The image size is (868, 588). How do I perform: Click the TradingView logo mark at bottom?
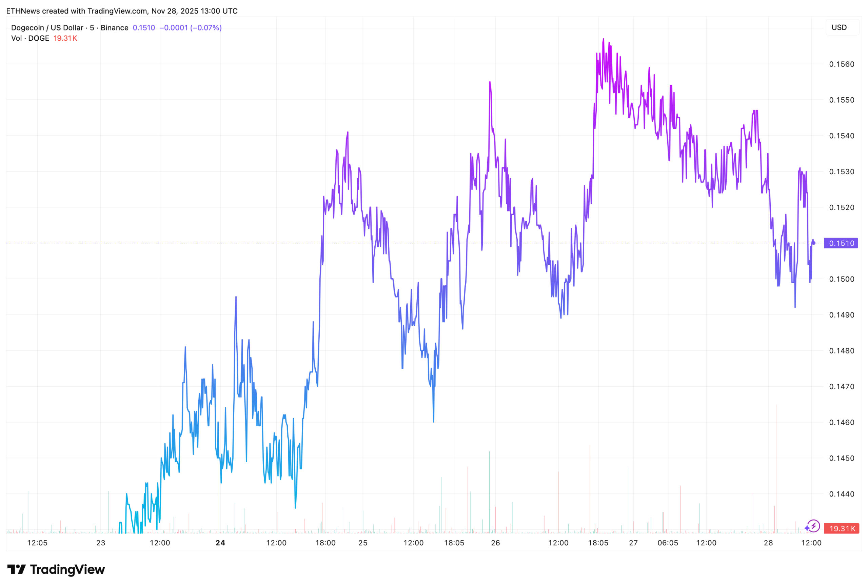(16, 569)
